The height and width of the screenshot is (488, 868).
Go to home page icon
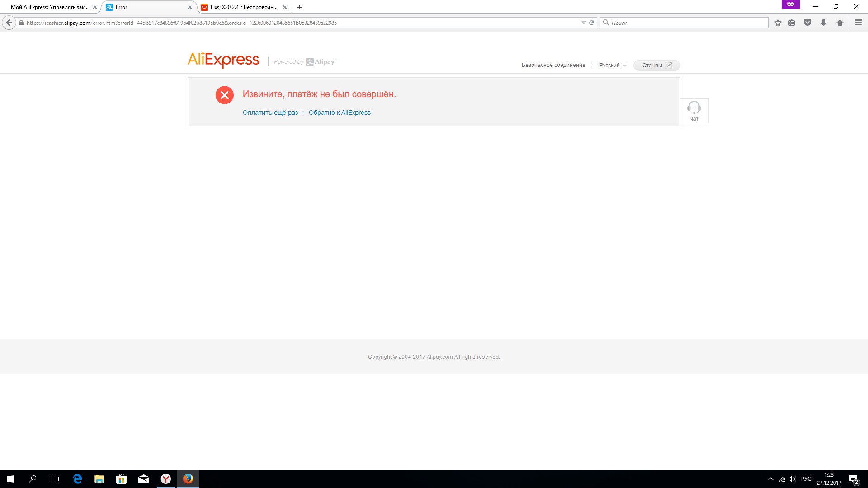pos(840,23)
